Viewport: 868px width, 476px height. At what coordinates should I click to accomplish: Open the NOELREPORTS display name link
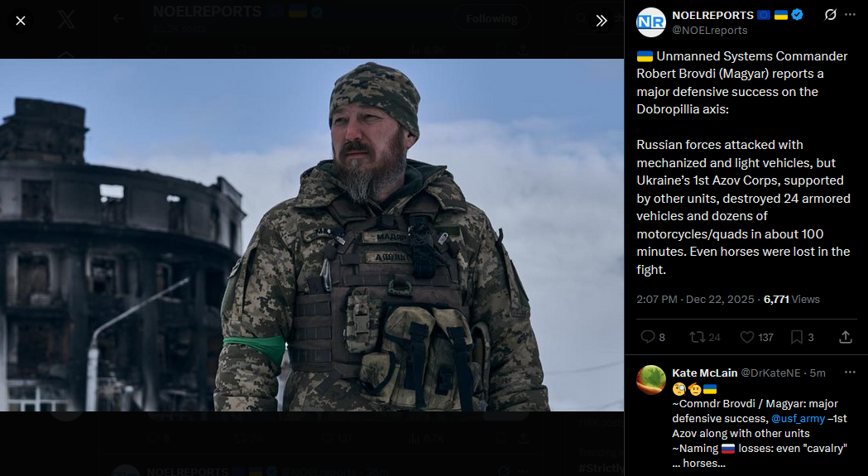click(713, 16)
